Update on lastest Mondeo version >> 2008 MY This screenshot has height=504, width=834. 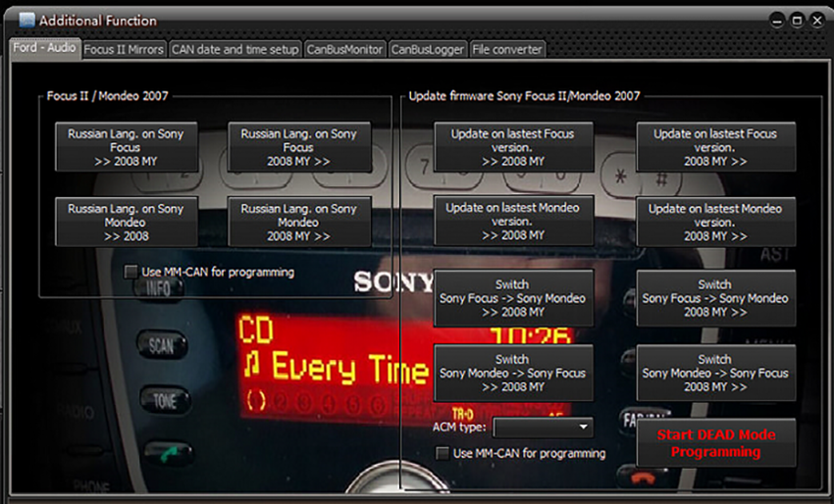[513, 222]
